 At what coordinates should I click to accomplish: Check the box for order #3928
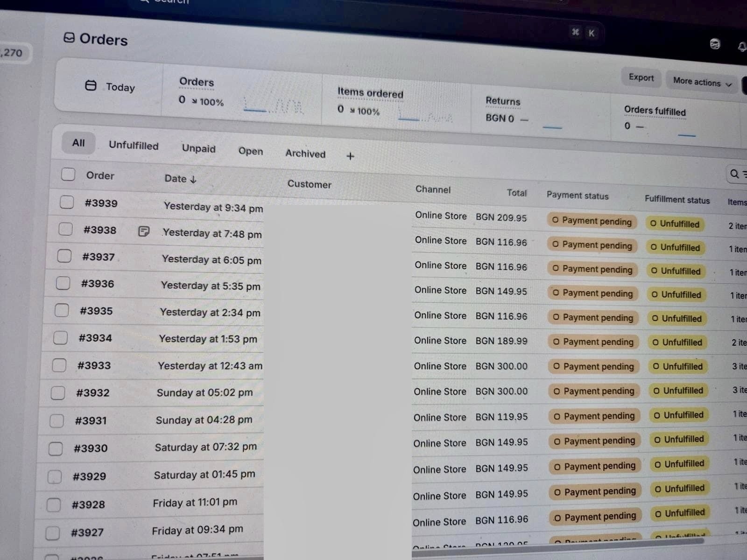click(x=54, y=504)
